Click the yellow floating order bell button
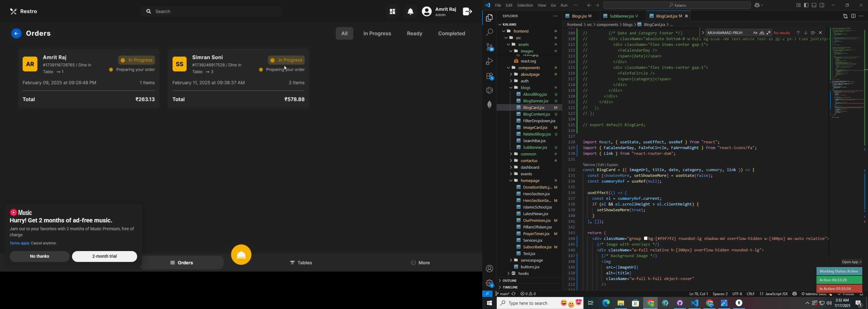The image size is (868, 309). tap(241, 255)
